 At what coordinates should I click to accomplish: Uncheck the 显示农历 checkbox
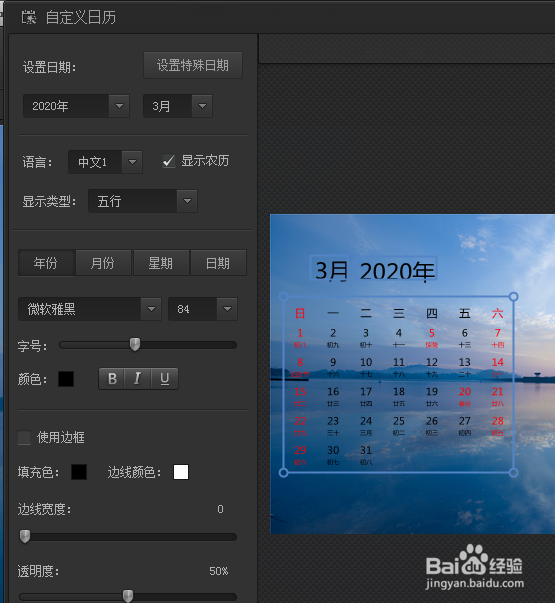click(168, 161)
